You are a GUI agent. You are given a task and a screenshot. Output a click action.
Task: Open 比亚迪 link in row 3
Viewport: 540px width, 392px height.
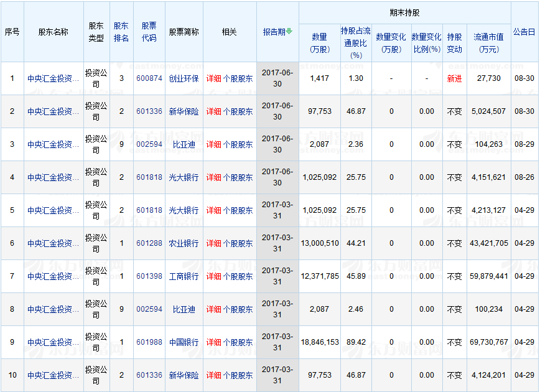[x=184, y=145]
